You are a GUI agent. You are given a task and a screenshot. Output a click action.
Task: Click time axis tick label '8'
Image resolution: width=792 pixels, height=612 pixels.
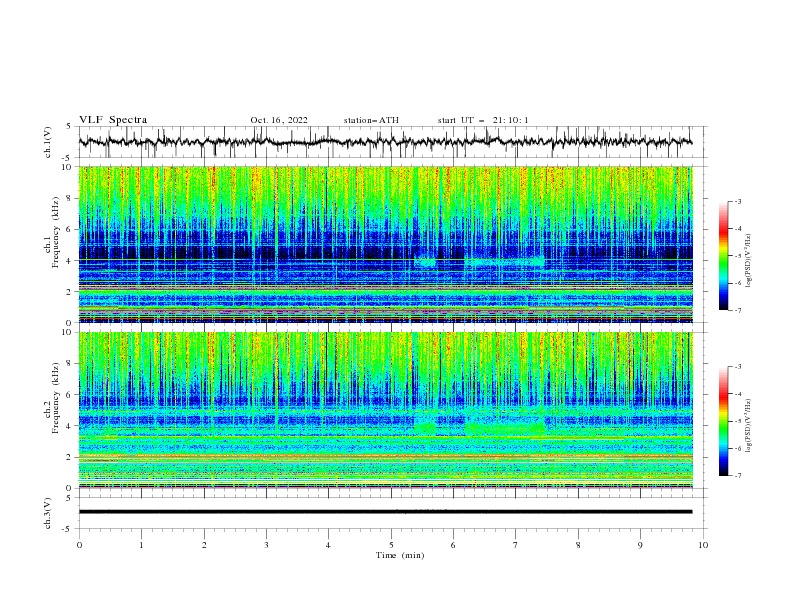[x=578, y=545]
